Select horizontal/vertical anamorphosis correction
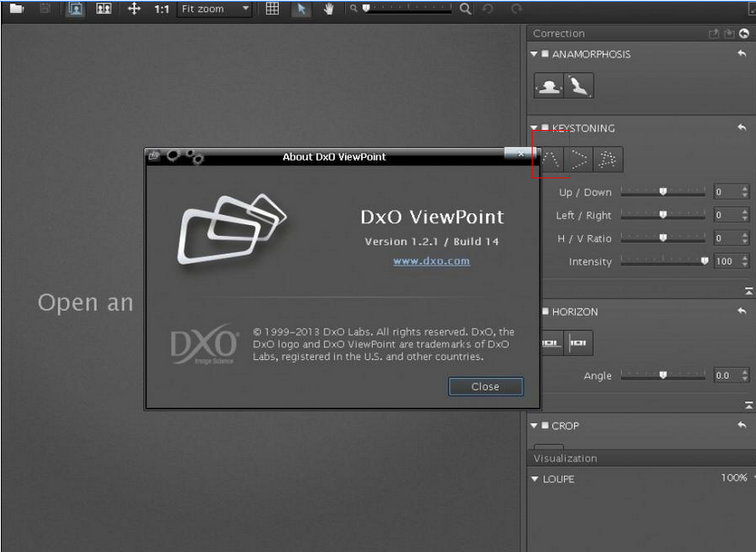Viewport: 756px width, 552px height. pyautogui.click(x=549, y=86)
